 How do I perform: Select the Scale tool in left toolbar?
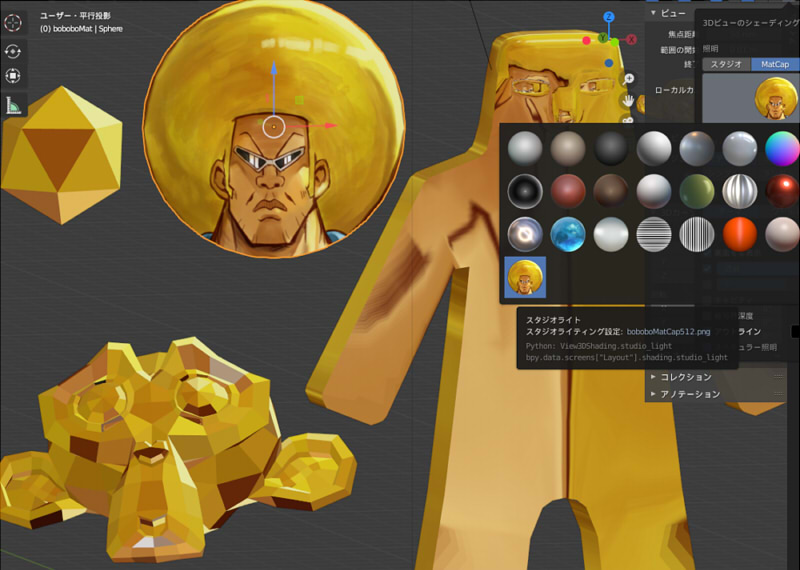click(13, 76)
